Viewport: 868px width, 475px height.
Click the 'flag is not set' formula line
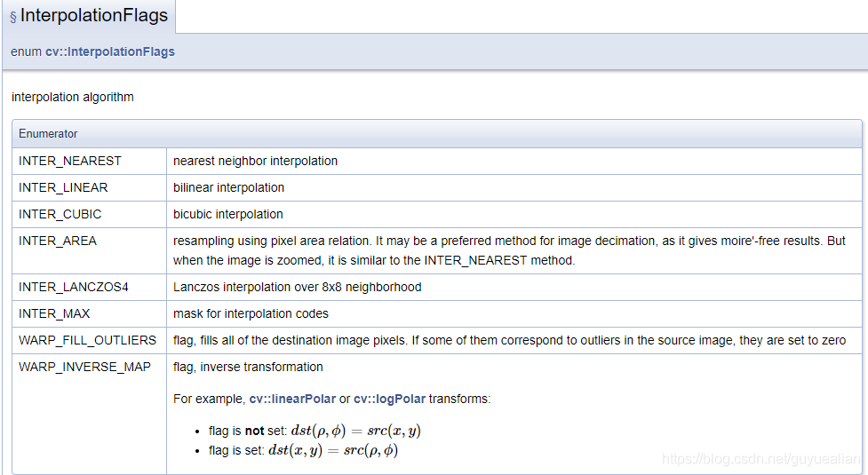[x=315, y=431]
